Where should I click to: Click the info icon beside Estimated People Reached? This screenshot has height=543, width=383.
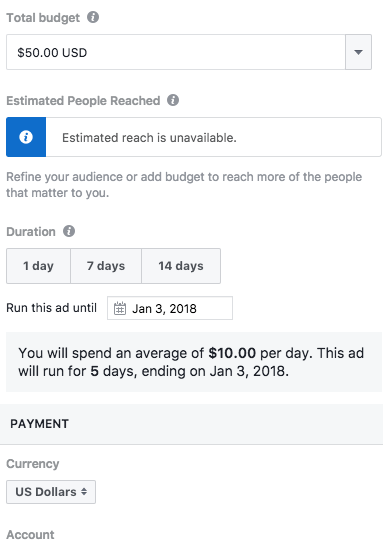[x=173, y=100]
